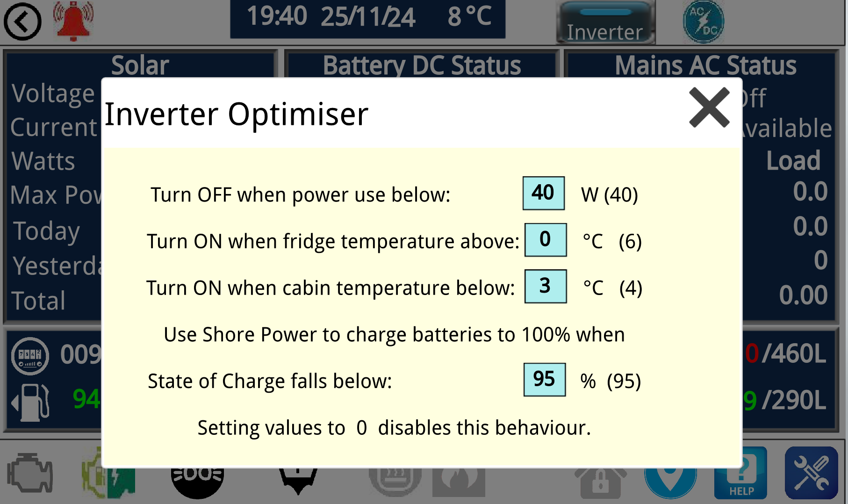
Task: Click the date, time and temperature display
Action: [367, 18]
